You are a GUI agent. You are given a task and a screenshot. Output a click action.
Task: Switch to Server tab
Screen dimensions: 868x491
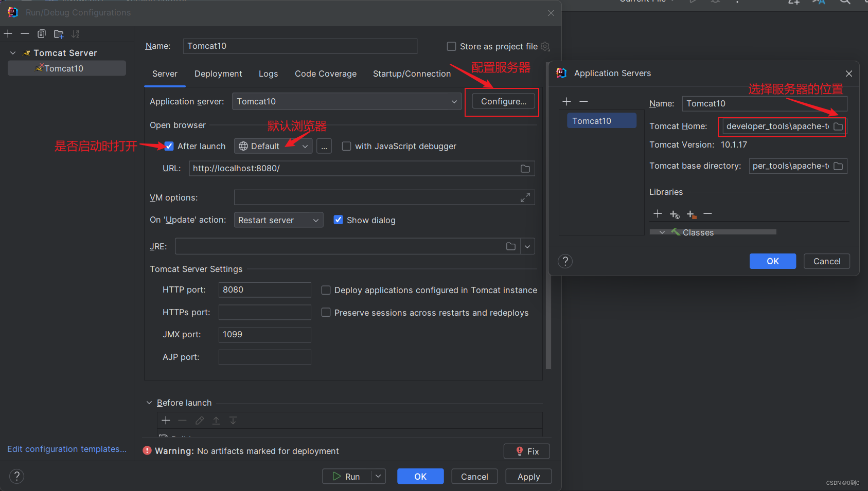165,74
